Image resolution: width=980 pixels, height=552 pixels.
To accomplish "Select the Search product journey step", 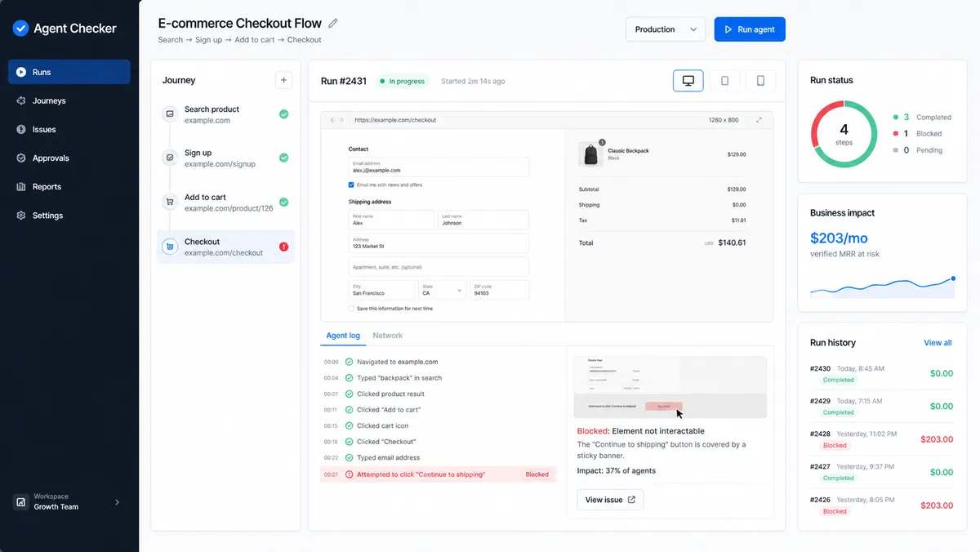I will click(x=225, y=114).
